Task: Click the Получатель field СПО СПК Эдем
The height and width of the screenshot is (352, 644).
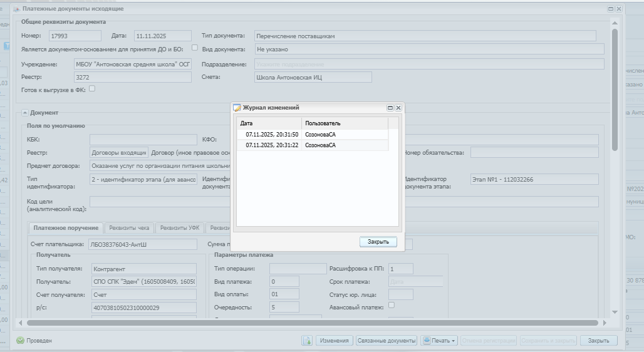Action: pyautogui.click(x=143, y=282)
